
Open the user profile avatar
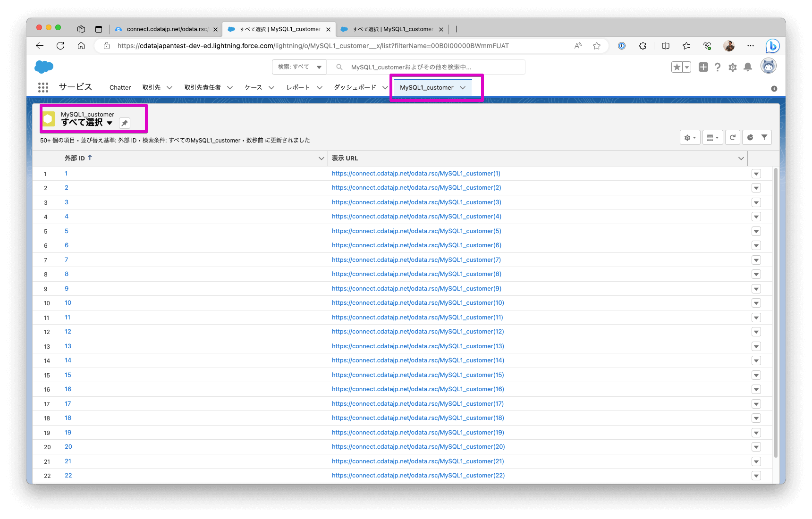[x=769, y=66]
